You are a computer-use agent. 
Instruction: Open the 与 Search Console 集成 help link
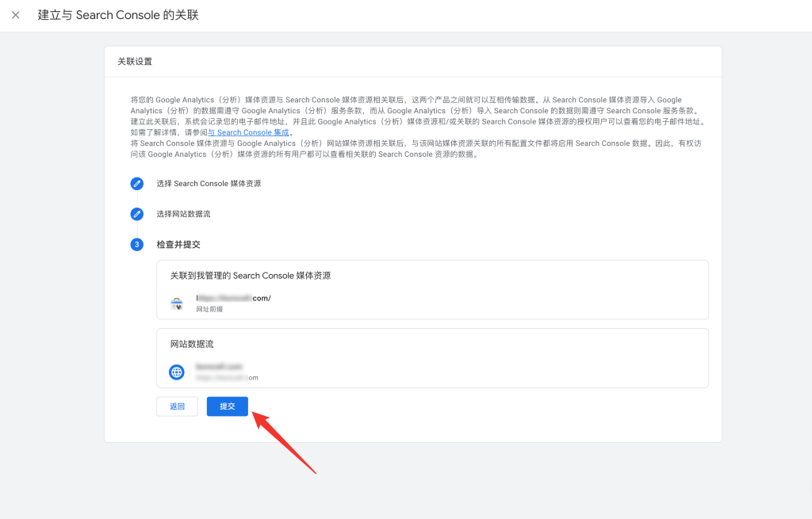click(x=248, y=132)
